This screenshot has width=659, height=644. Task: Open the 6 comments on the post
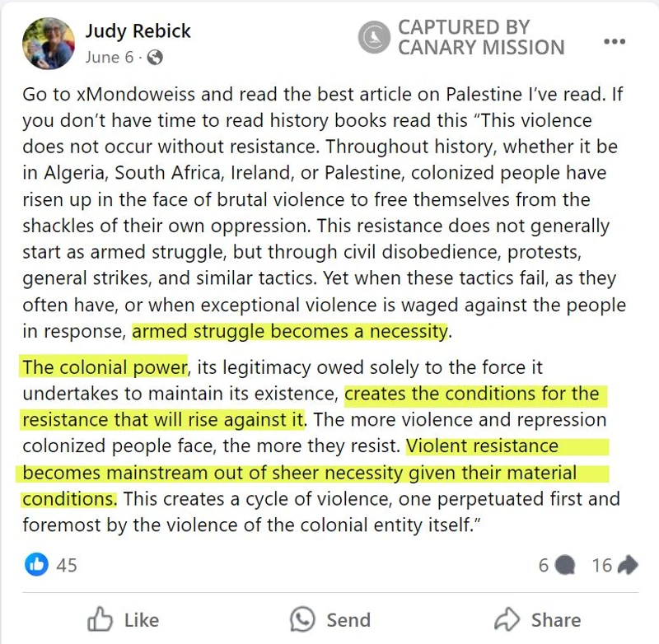[545, 566]
